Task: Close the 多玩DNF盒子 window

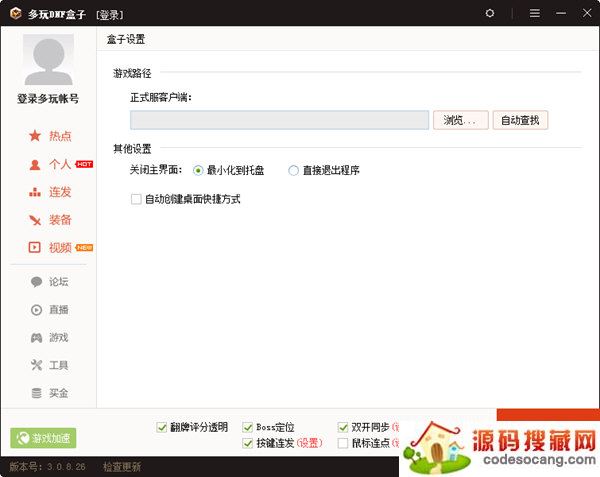Action: coord(587,13)
